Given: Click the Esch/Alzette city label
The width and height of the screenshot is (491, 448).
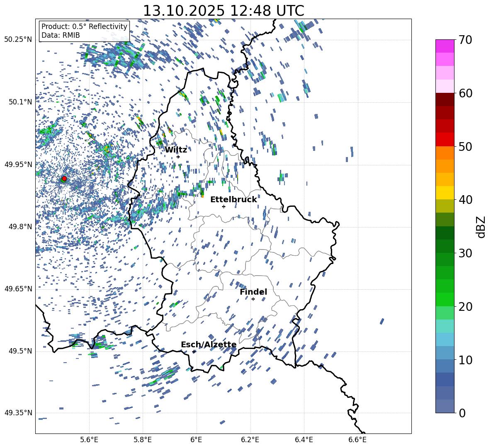Looking at the screenshot, I should [209, 344].
